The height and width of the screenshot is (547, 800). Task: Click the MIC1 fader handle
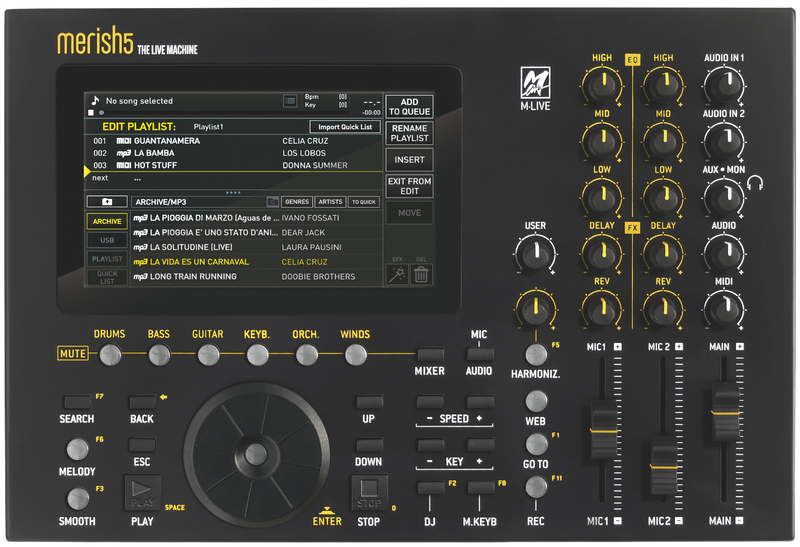(604, 430)
